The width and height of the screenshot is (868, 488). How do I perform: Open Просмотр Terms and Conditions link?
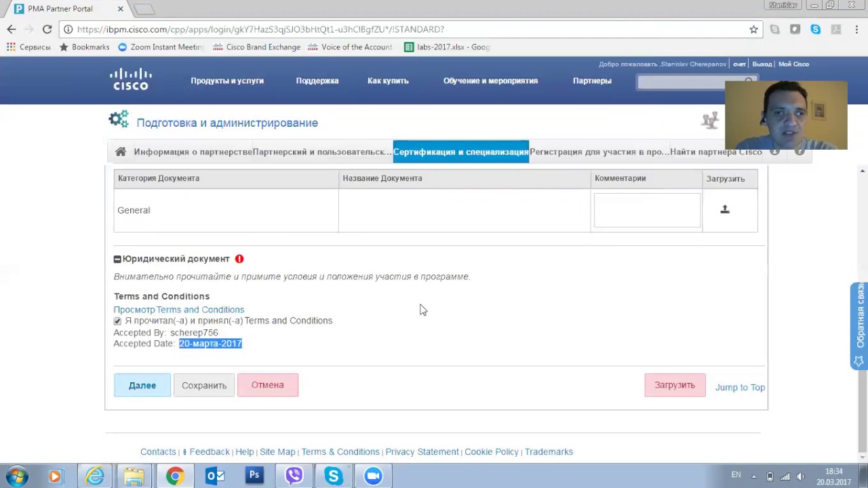179,310
